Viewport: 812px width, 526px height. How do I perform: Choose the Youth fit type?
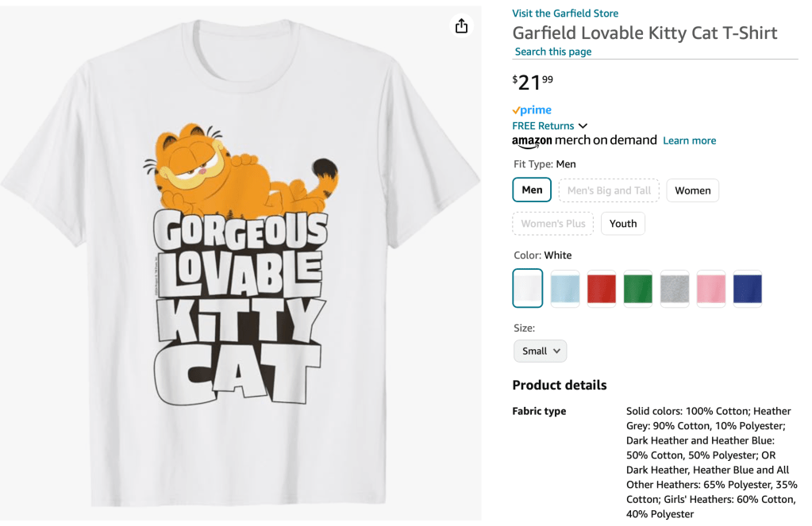click(x=623, y=224)
